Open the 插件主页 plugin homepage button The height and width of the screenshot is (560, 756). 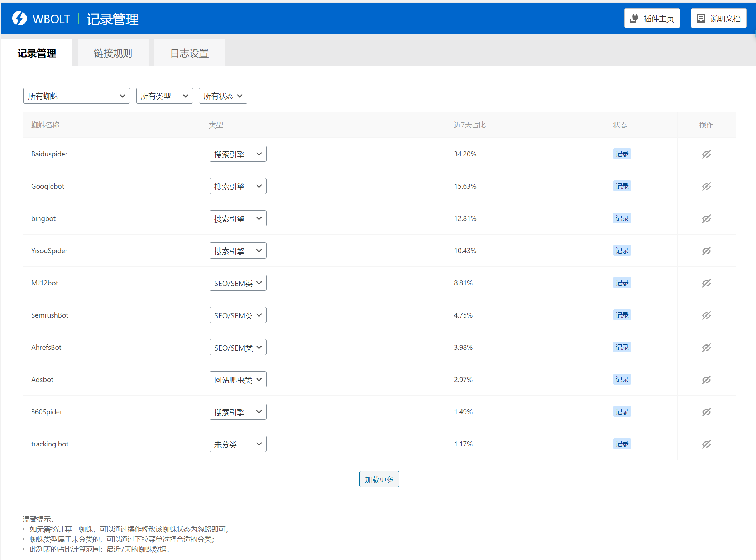[x=652, y=18]
